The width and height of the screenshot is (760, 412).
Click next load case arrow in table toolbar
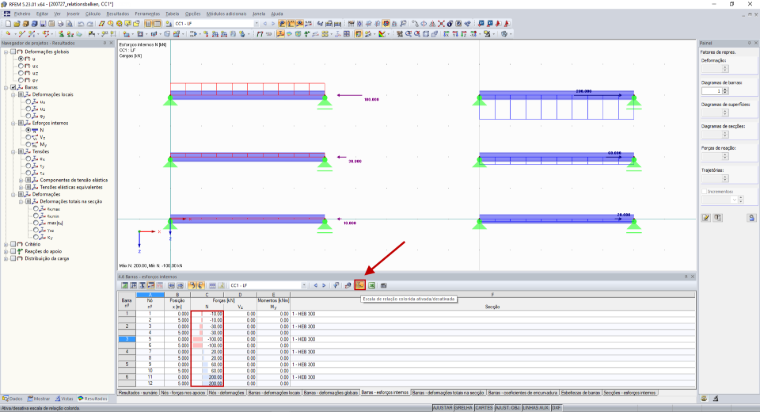(x=324, y=285)
